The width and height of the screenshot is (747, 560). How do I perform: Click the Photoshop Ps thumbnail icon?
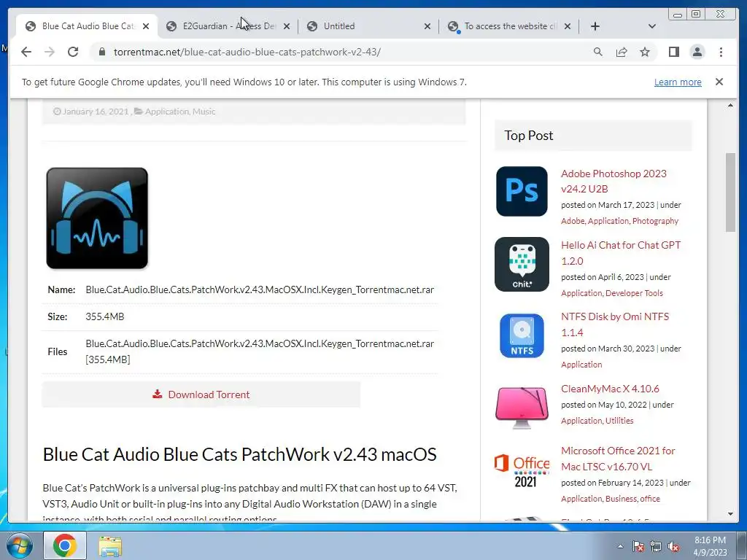pyautogui.click(x=522, y=192)
